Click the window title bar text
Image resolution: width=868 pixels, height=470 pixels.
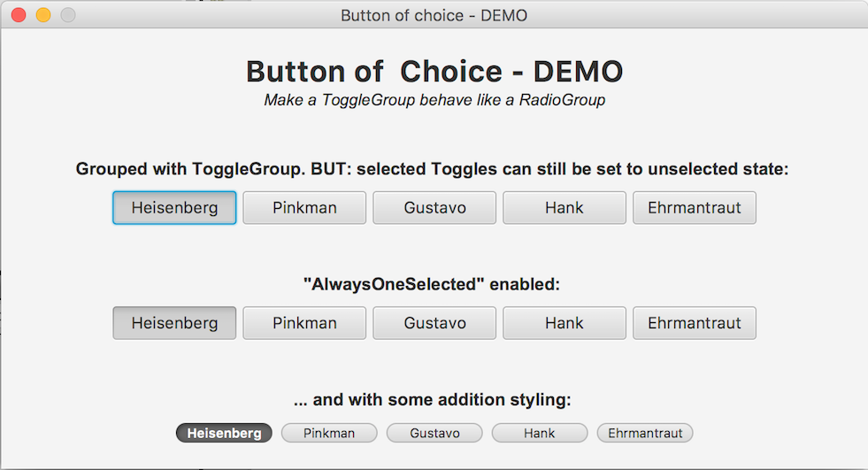pos(434,16)
